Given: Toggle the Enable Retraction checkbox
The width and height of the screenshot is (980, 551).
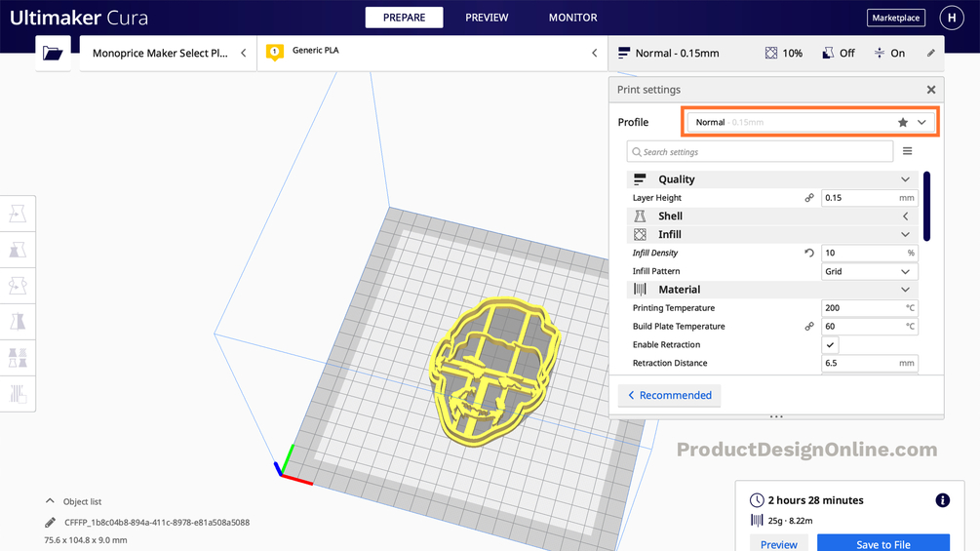Looking at the screenshot, I should click(830, 345).
